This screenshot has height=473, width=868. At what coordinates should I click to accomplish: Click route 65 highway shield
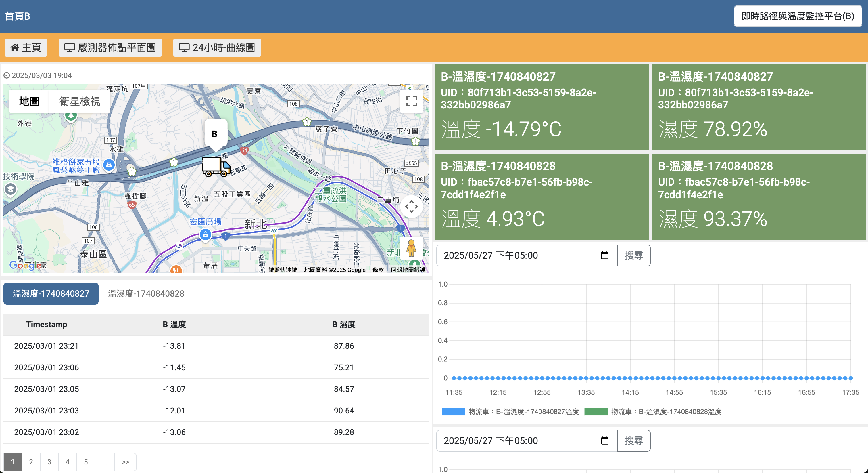tap(132, 205)
